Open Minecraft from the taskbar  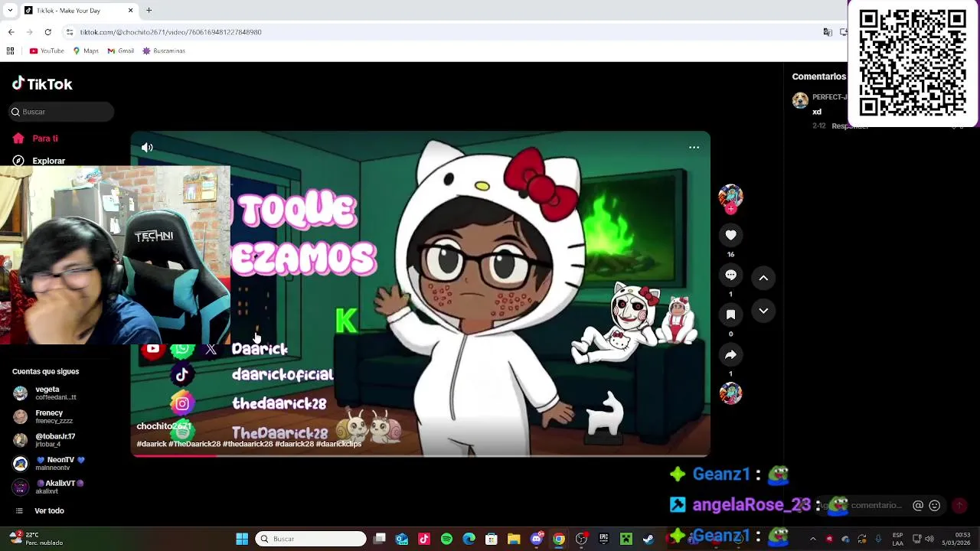[x=626, y=539]
